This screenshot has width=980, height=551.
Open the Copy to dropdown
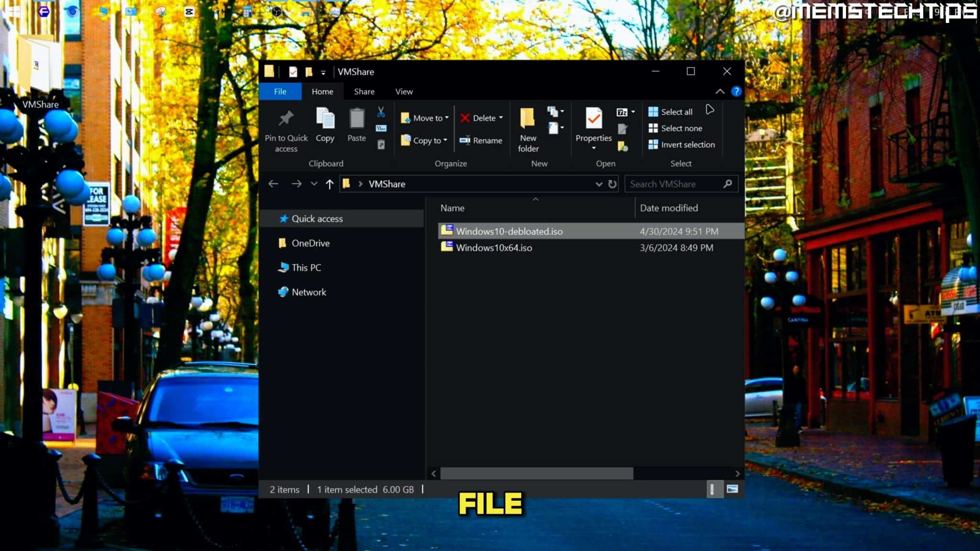pos(424,140)
